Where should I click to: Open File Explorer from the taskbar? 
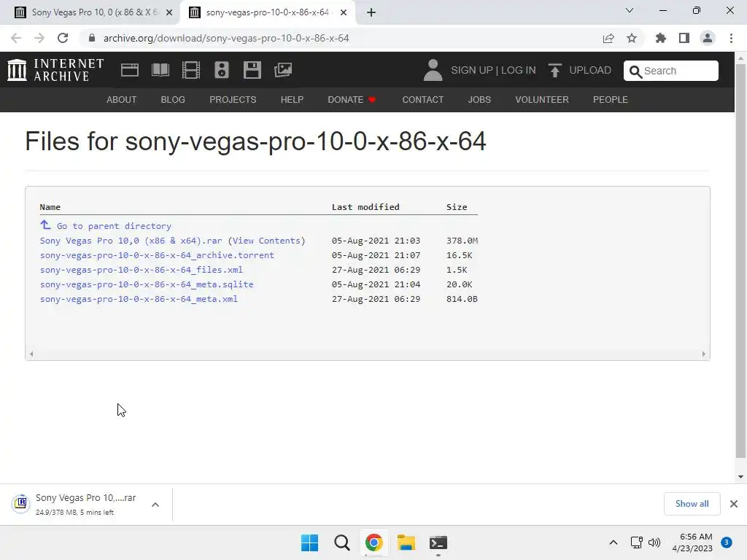[406, 542]
